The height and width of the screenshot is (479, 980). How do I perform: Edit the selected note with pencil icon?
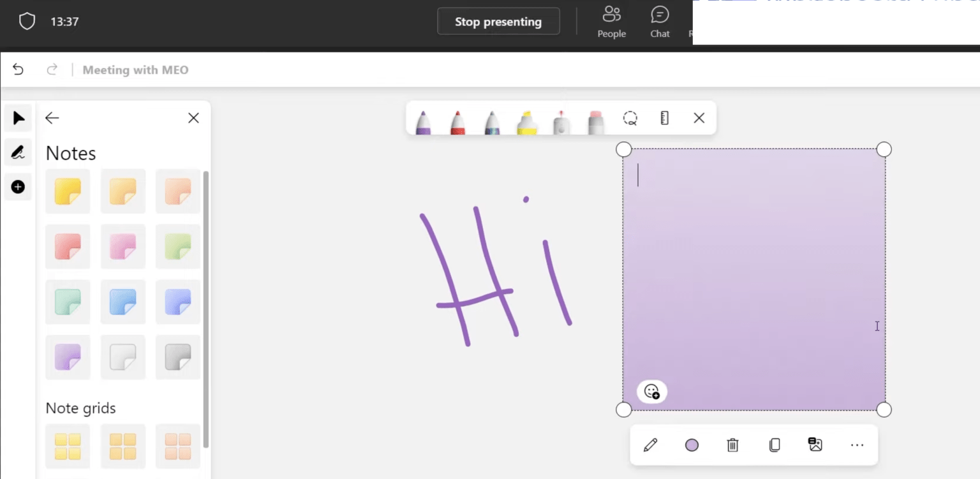click(650, 445)
